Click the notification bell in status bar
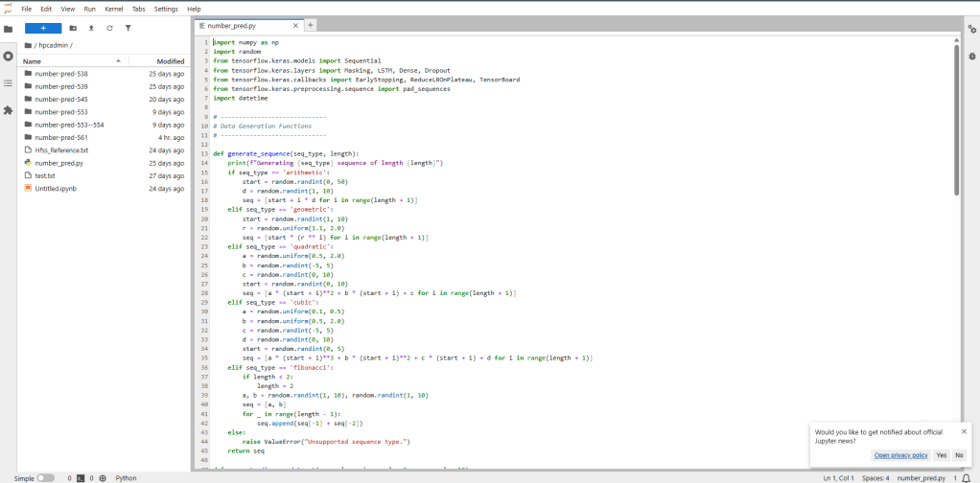Image resolution: width=980 pixels, height=483 pixels. click(x=967, y=477)
